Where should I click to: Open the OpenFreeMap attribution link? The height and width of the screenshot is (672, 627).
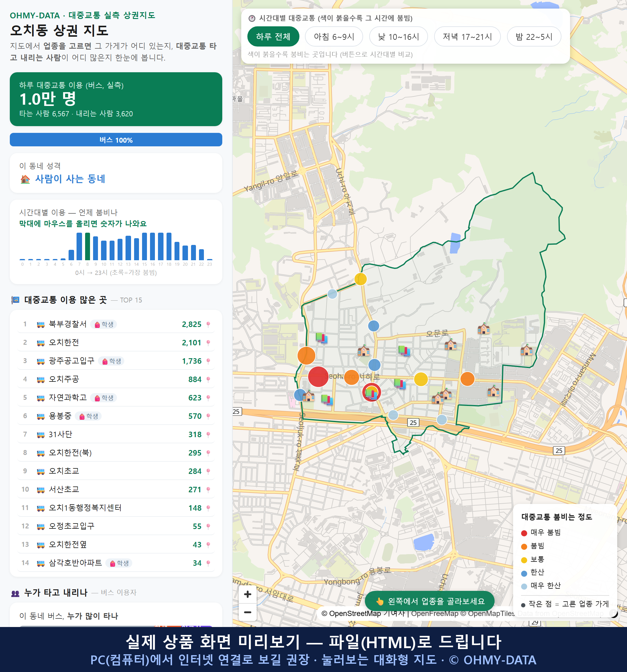(435, 614)
